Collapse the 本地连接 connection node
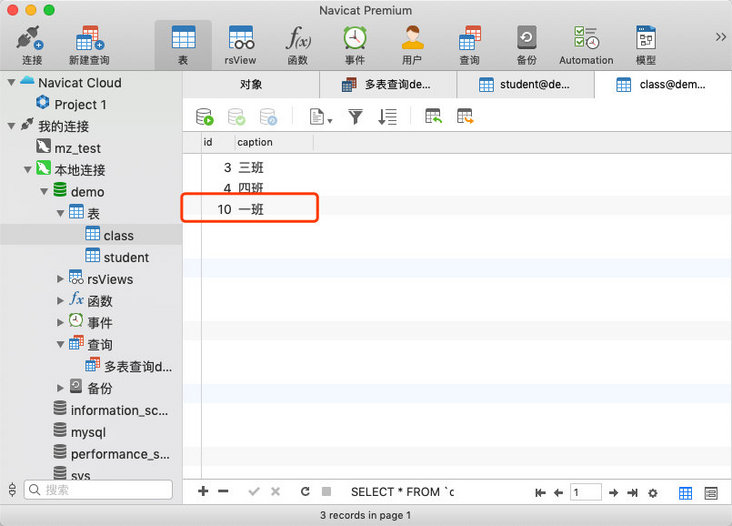 [x=28, y=169]
